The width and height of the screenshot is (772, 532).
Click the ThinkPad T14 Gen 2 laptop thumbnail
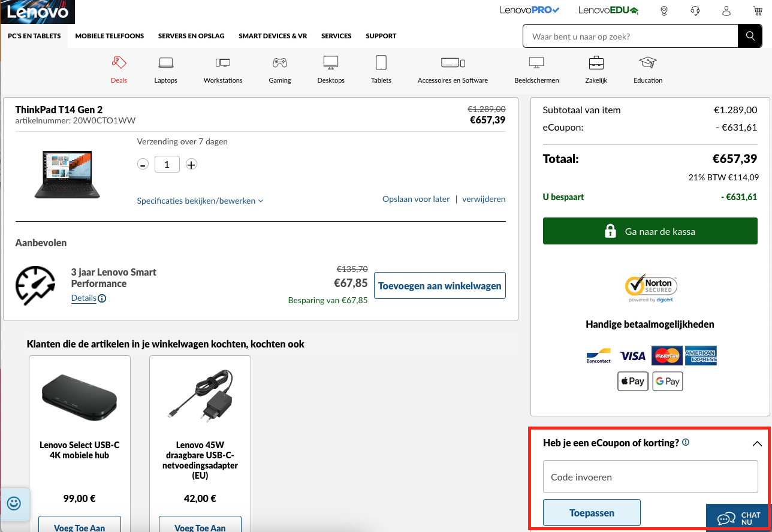(67, 174)
